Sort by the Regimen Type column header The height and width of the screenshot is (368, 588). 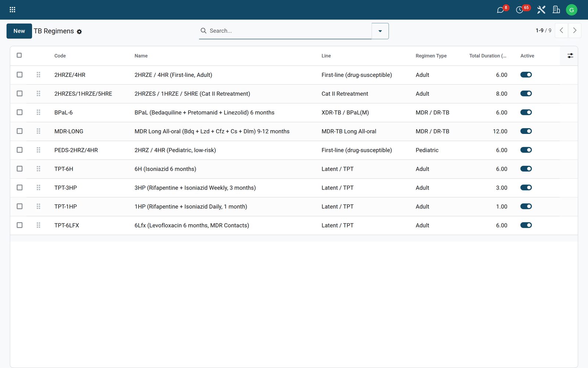click(431, 56)
